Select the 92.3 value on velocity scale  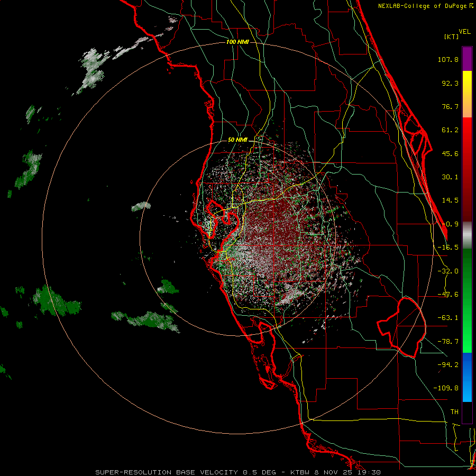pos(450,83)
